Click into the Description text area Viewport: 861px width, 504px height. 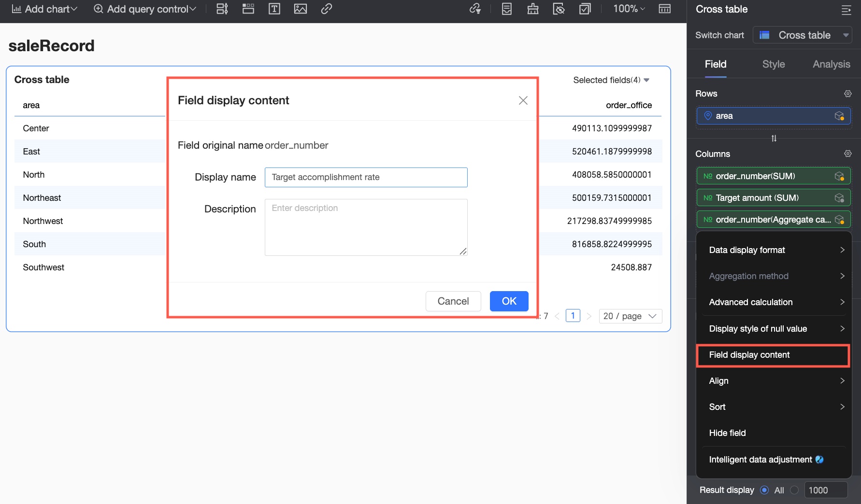366,227
